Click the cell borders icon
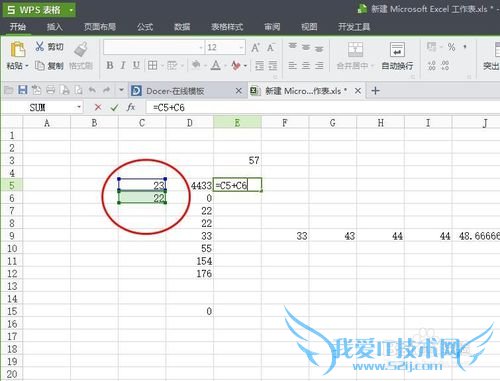This screenshot has width=500, height=381. [x=152, y=65]
